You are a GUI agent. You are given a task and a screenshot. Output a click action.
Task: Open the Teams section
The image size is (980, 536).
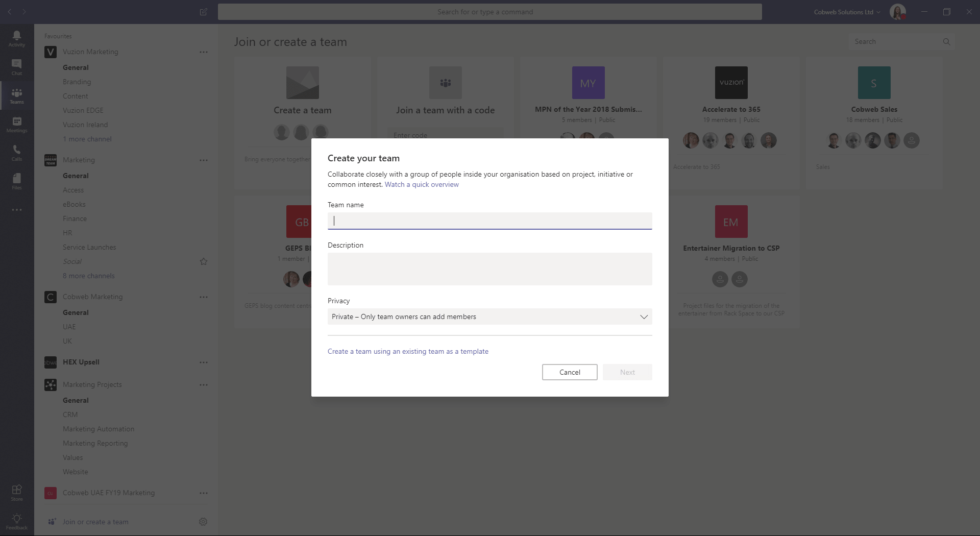click(x=16, y=95)
